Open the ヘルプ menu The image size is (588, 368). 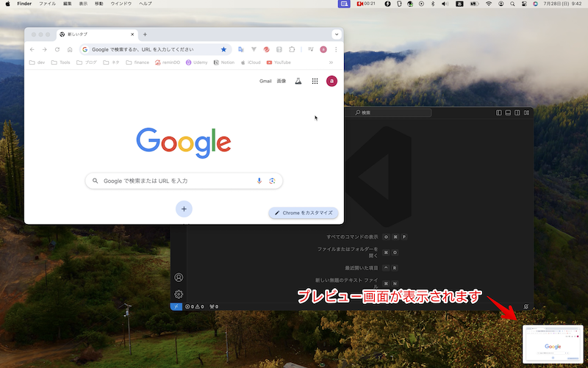tap(145, 4)
